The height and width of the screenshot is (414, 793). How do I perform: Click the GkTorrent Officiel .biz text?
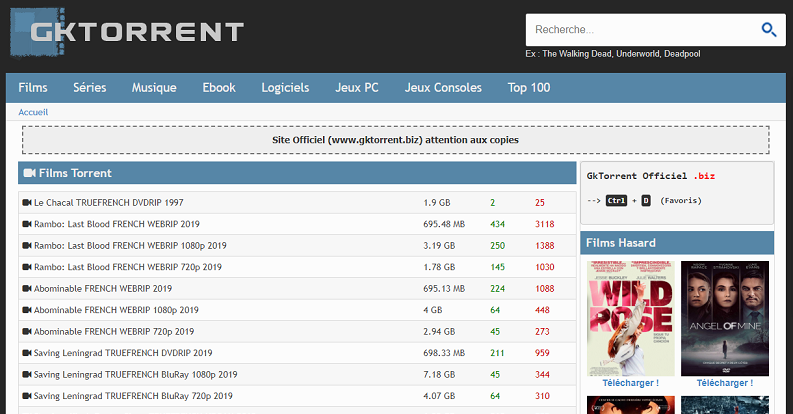651,176
